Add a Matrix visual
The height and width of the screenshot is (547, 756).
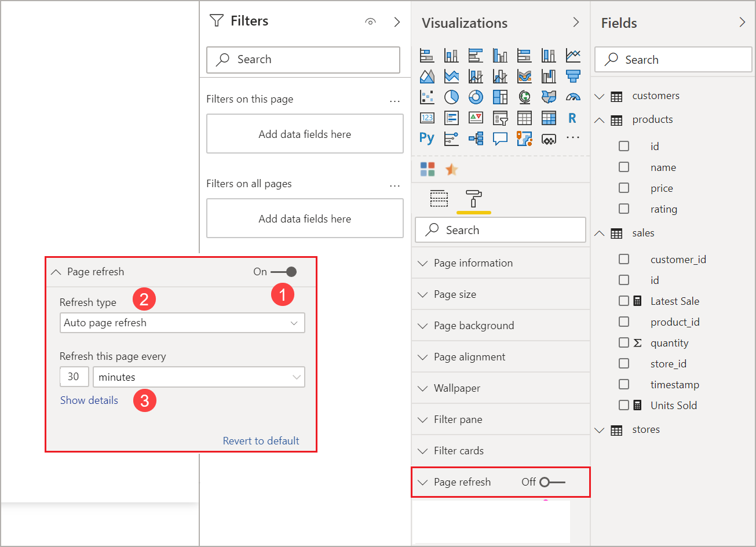pyautogui.click(x=549, y=118)
